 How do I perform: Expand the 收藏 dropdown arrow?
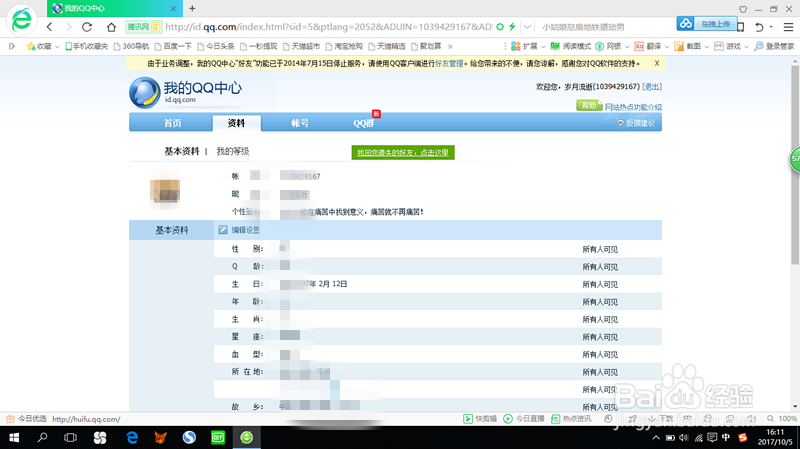point(57,47)
